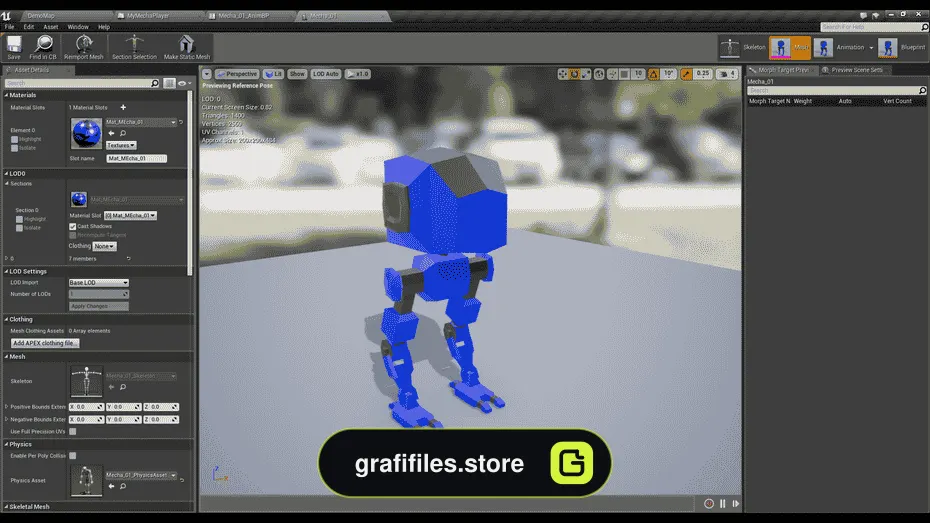This screenshot has width=930, height=523.
Task: Open Mat_MEcha_01 material dropdown in Materials
Action: click(141, 122)
